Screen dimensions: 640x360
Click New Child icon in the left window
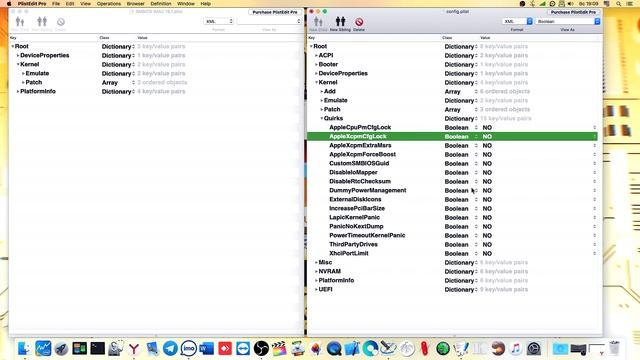[x=20, y=22]
